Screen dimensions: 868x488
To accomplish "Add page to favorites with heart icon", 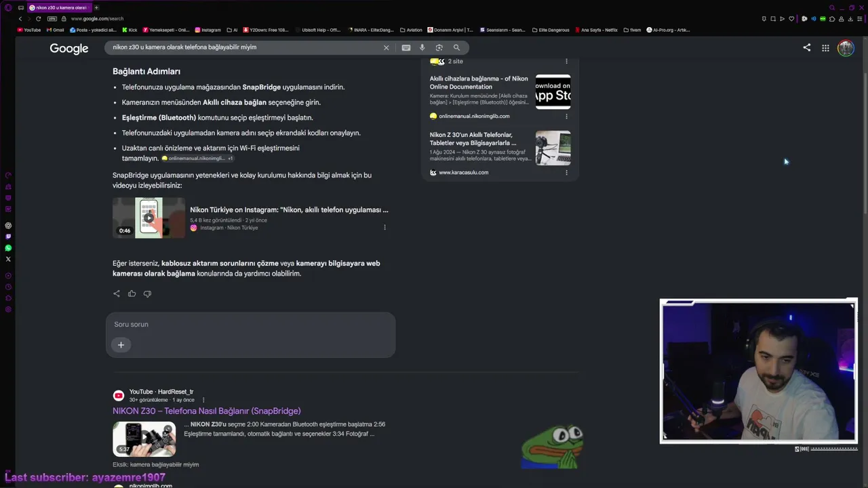I will click(x=791, y=19).
